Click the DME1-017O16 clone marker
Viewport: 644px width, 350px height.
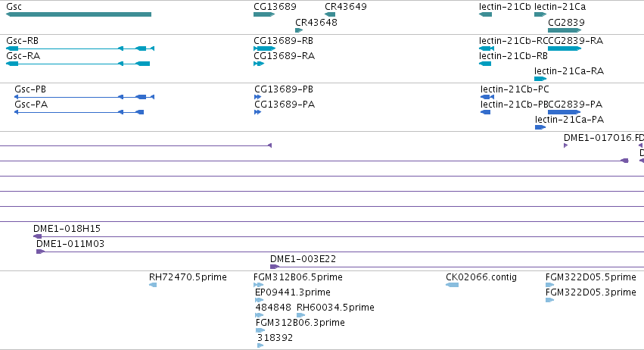pos(565,145)
